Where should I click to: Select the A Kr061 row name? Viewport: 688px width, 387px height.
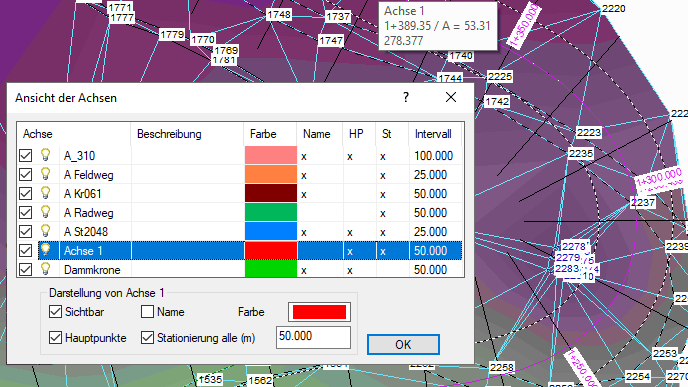tap(82, 194)
